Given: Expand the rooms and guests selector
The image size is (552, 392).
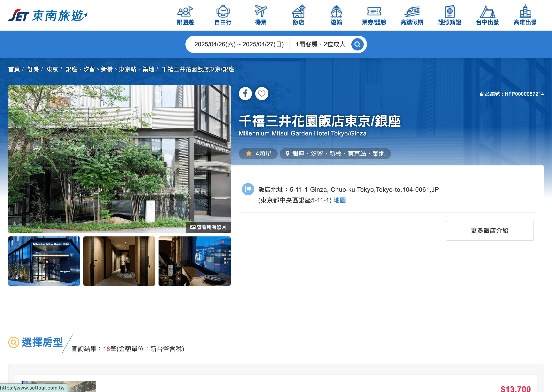Looking at the screenshot, I should click(320, 44).
